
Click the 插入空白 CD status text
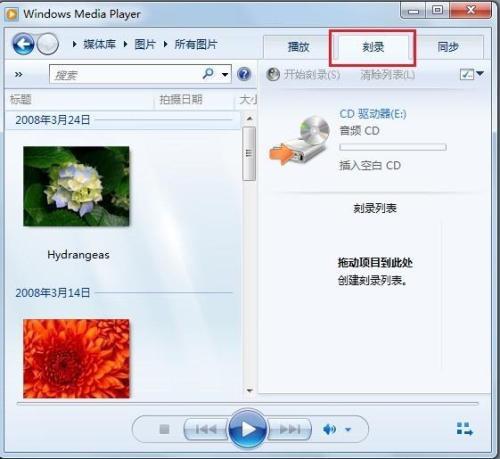(x=370, y=165)
